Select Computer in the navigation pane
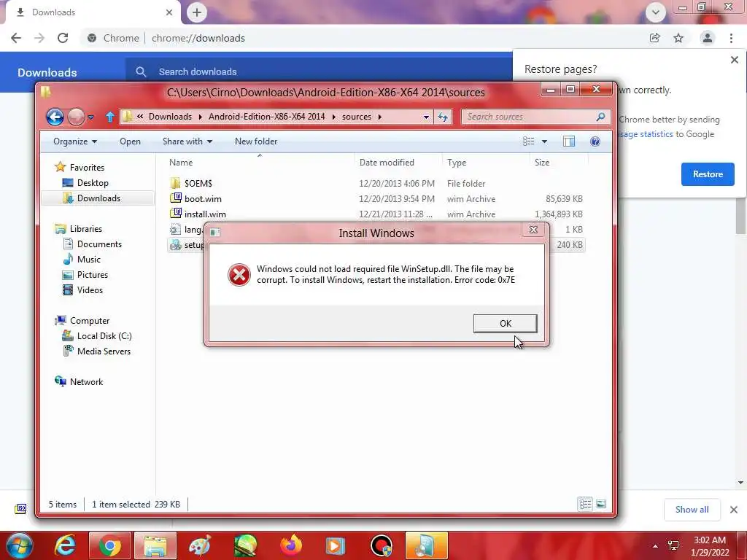747x560 pixels. (90, 321)
